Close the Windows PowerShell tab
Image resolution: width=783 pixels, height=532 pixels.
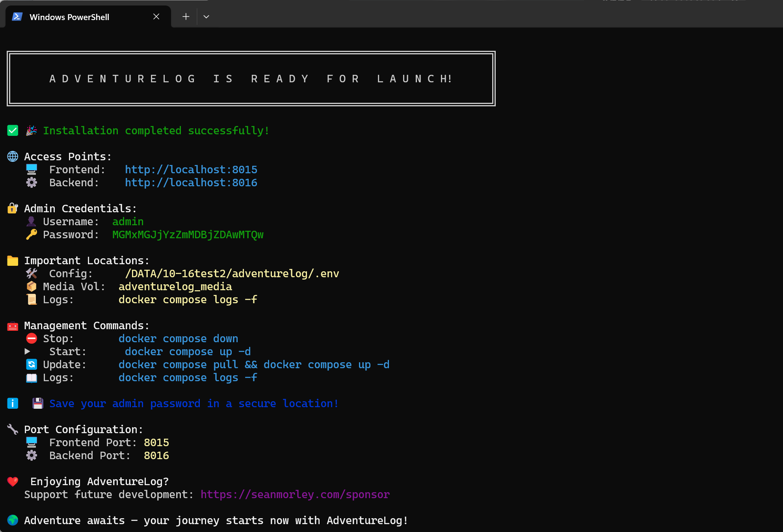click(x=156, y=17)
